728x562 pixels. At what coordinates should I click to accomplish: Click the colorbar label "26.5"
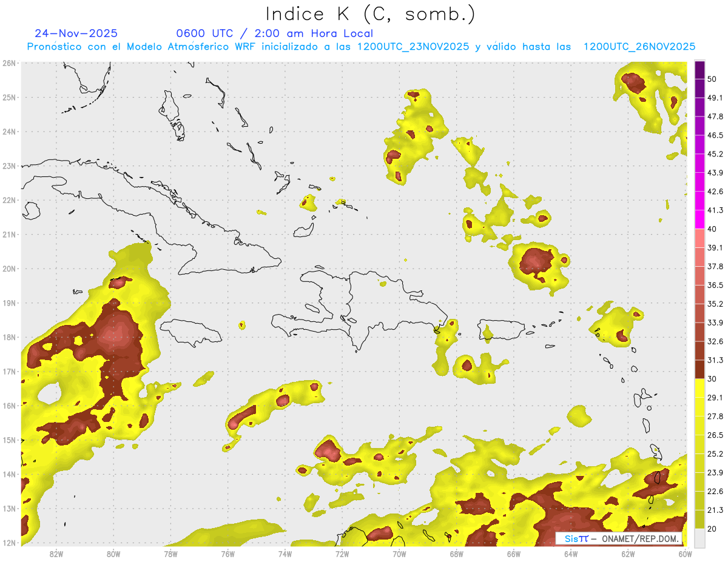[715, 435]
